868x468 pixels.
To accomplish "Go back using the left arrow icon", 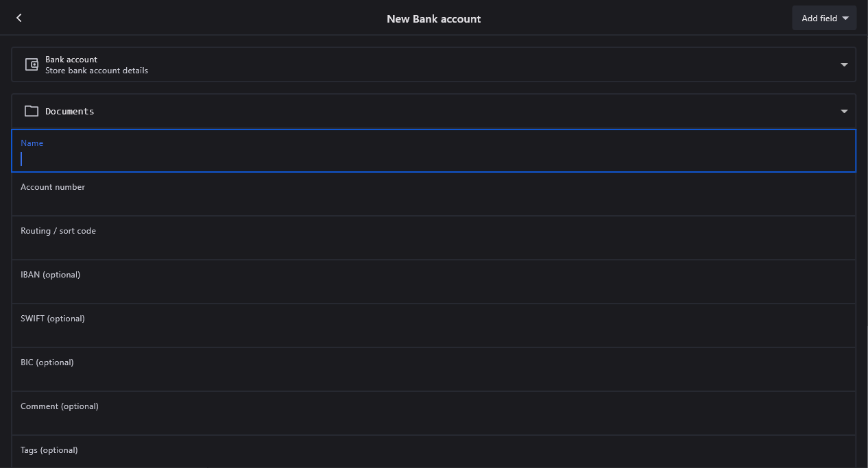I will pyautogui.click(x=19, y=18).
